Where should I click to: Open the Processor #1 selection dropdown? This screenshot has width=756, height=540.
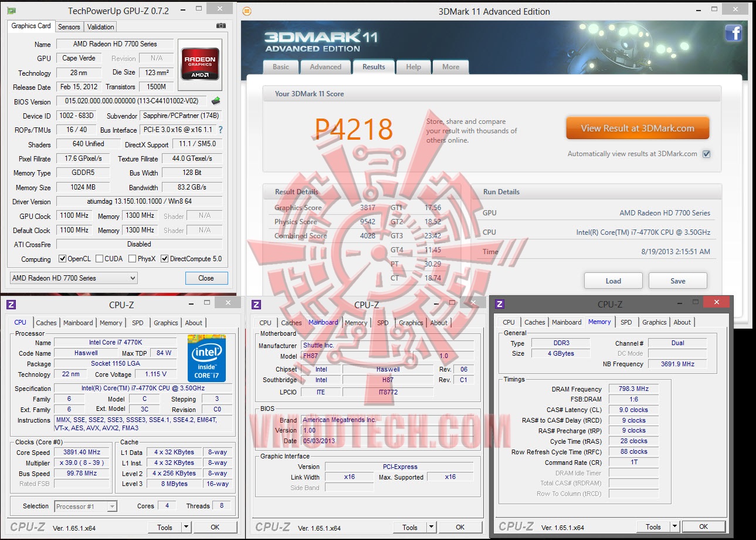coord(86,506)
